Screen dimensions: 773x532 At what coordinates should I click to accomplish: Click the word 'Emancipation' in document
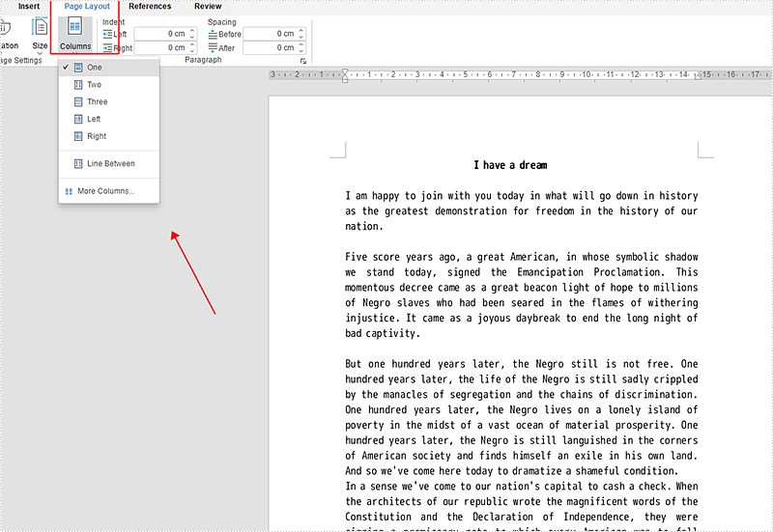pyautogui.click(x=550, y=272)
